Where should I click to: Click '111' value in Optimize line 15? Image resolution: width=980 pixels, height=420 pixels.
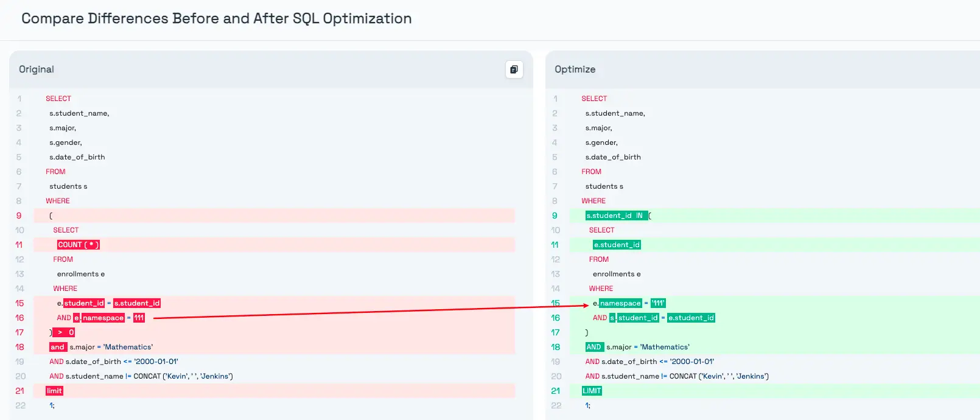coord(658,303)
